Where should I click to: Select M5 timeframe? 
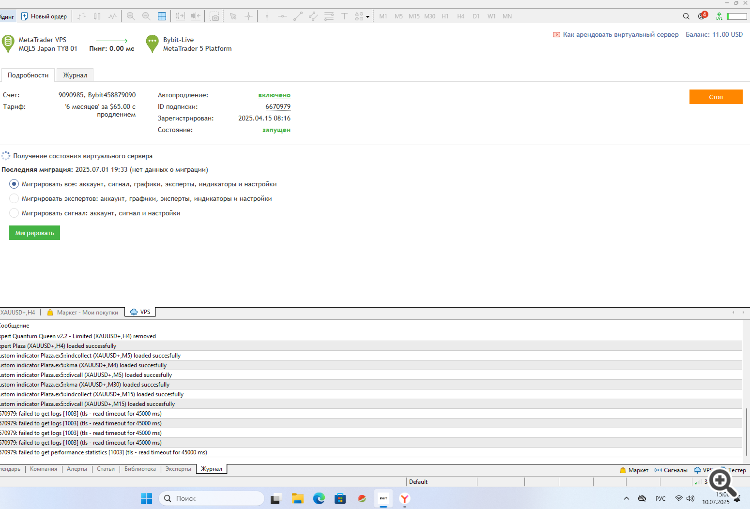point(398,16)
